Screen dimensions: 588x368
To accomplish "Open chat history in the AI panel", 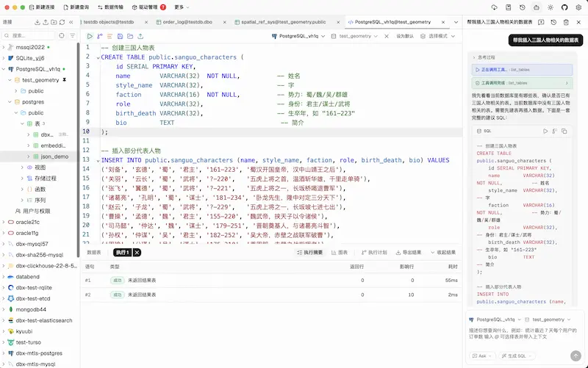I will point(553,22).
